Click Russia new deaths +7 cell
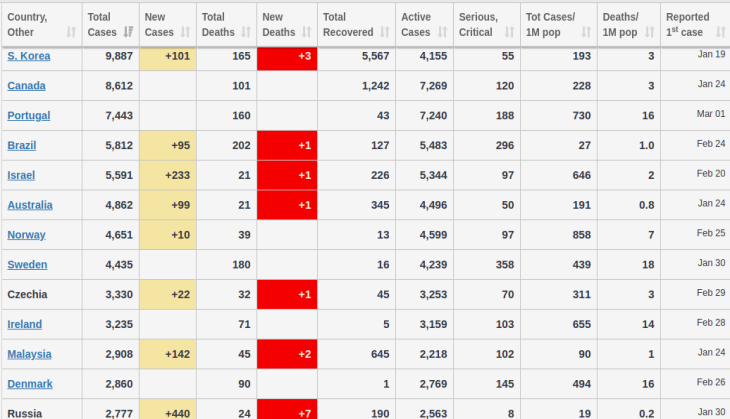The width and height of the screenshot is (730, 419). (287, 409)
